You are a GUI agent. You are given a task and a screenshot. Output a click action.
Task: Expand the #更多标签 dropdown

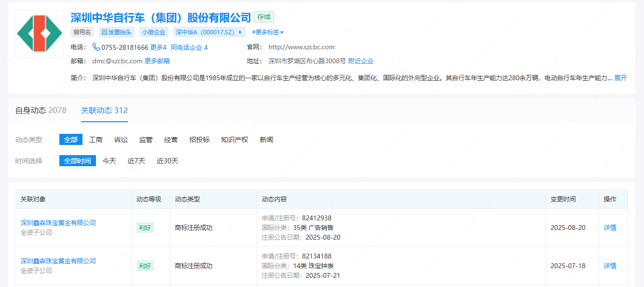tap(268, 32)
